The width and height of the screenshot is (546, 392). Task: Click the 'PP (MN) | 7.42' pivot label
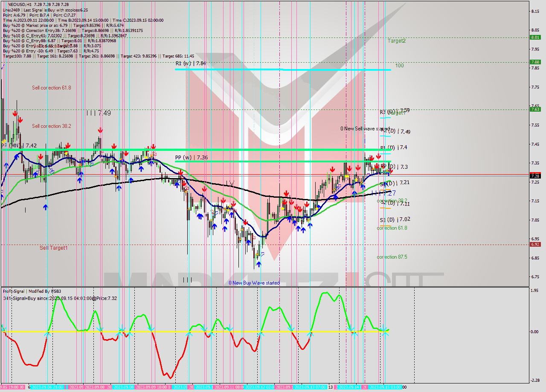coord(19,145)
